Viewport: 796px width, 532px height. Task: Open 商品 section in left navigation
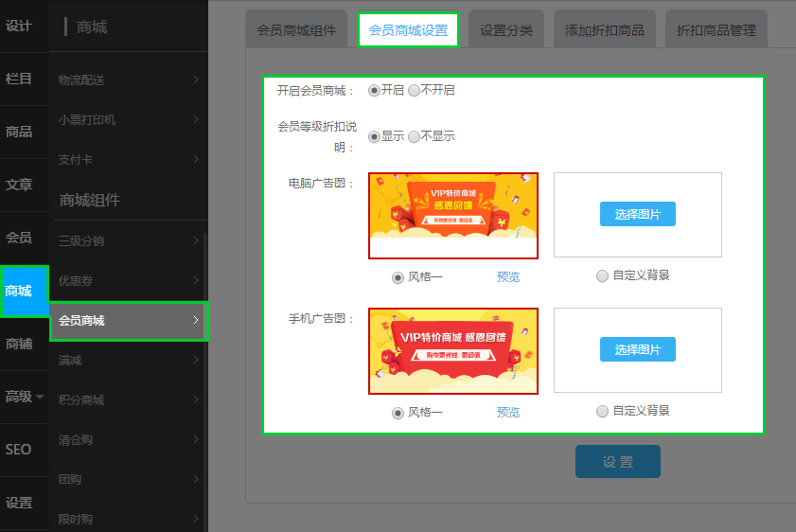click(19, 132)
